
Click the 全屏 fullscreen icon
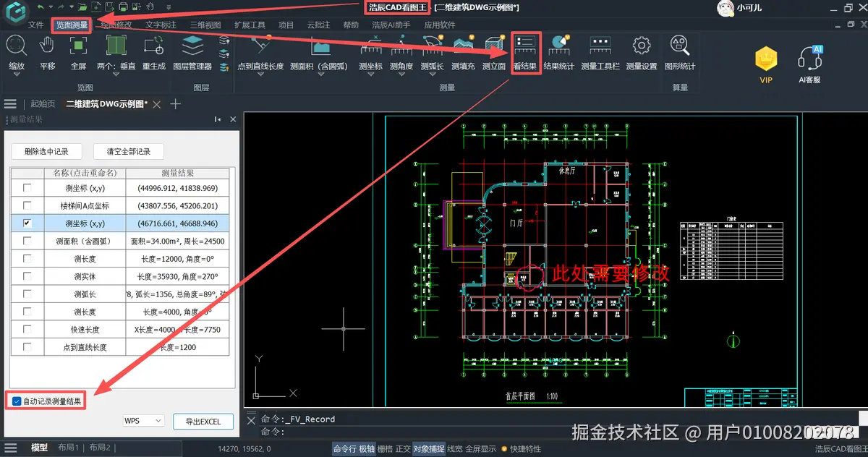(78, 46)
